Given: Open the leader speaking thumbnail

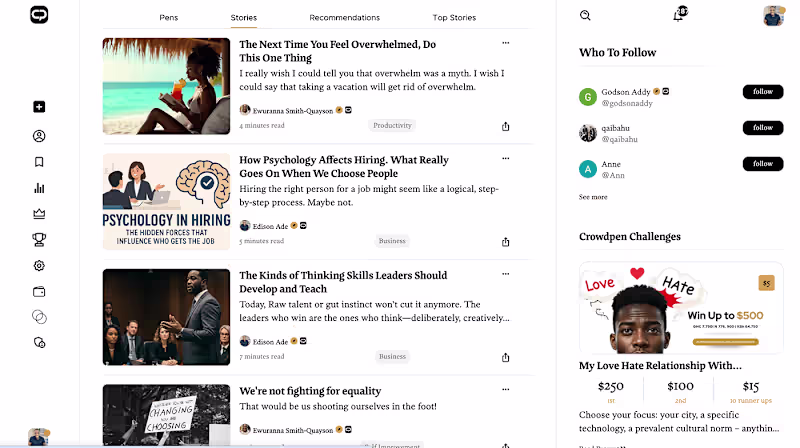Looking at the screenshot, I should (x=166, y=317).
